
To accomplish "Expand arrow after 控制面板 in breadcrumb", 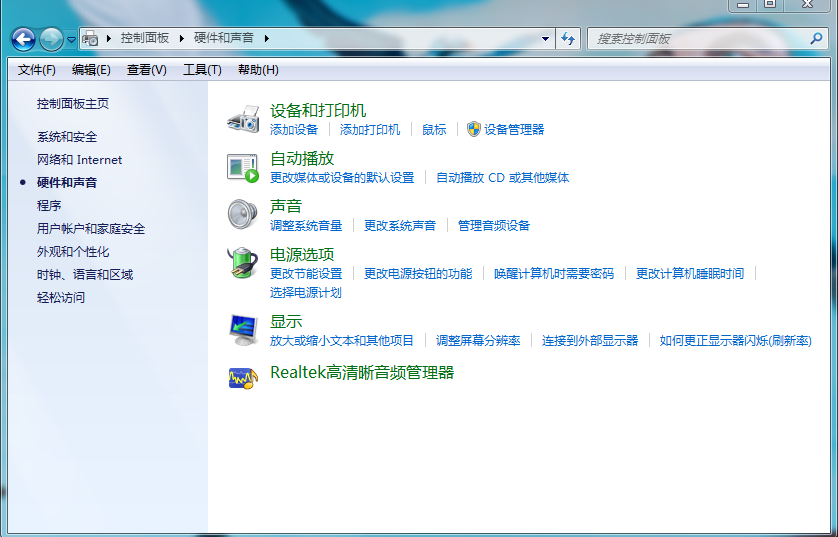I will [x=182, y=38].
